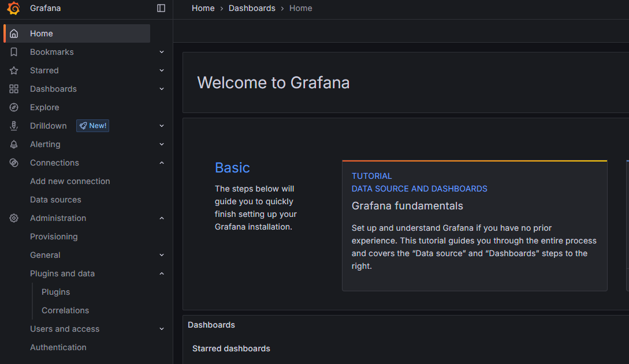Select Data sources under Connections
629x364 pixels.
tap(55, 200)
